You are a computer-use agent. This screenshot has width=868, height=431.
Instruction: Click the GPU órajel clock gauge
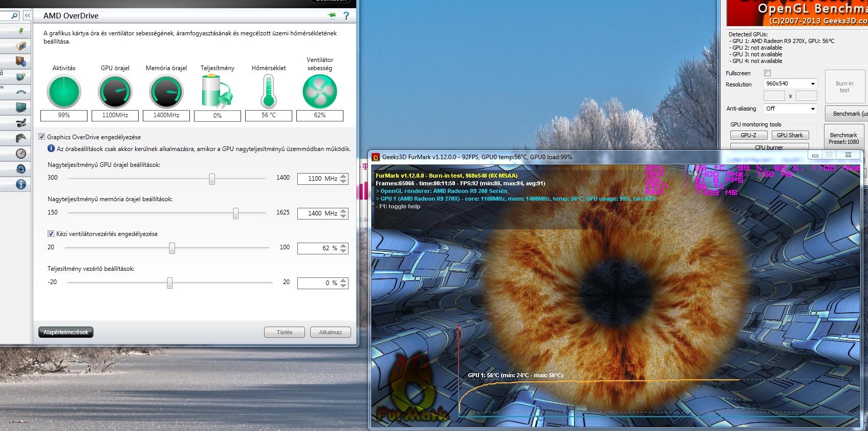click(115, 92)
